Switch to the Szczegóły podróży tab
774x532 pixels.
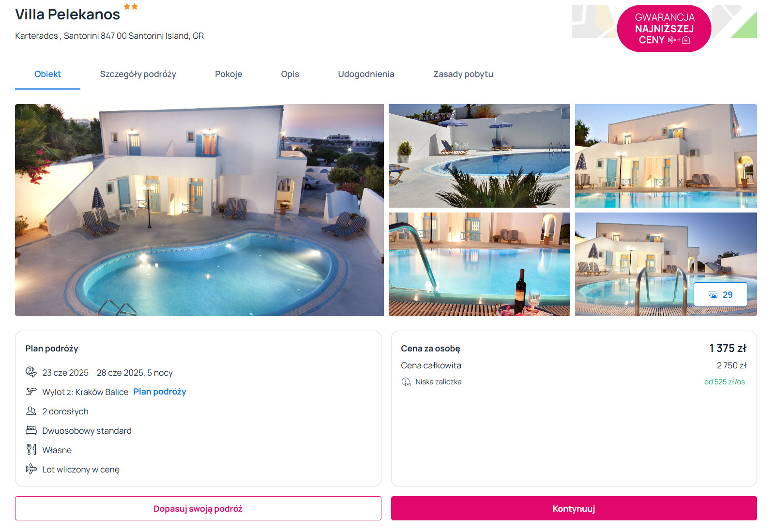tap(138, 74)
